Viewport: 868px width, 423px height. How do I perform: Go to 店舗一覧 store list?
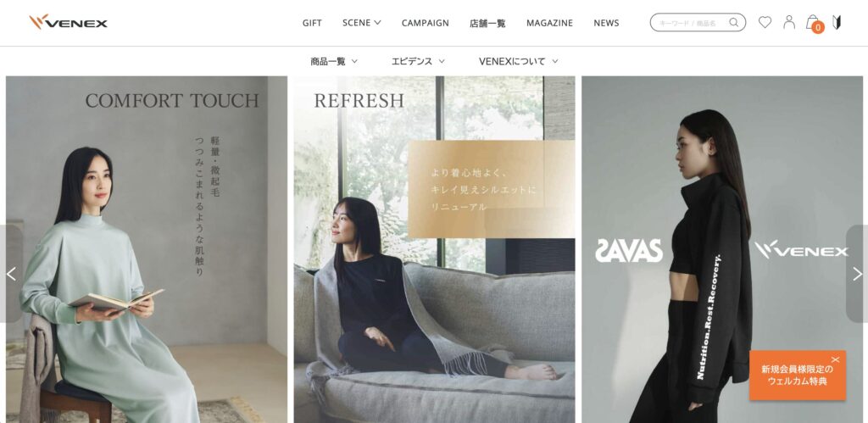pyautogui.click(x=487, y=23)
